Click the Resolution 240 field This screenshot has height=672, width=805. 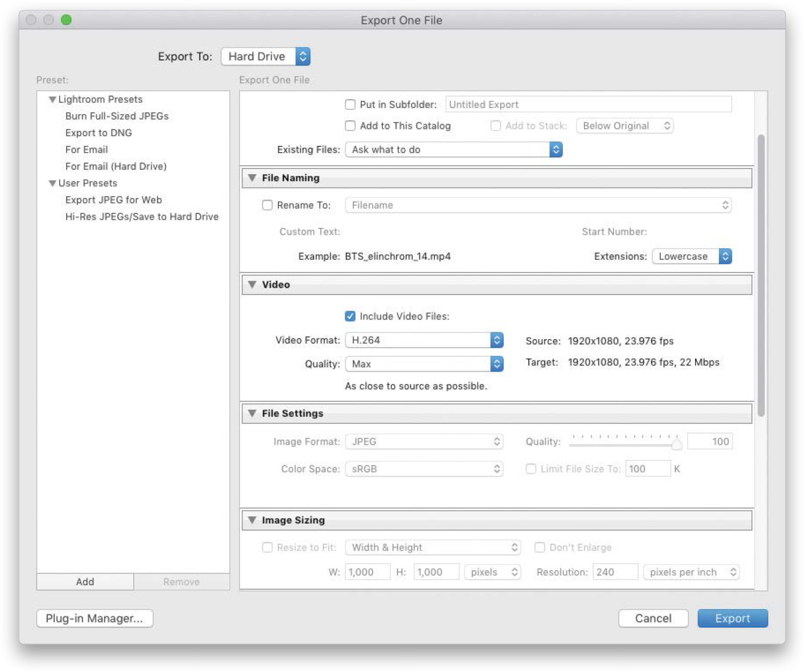615,572
